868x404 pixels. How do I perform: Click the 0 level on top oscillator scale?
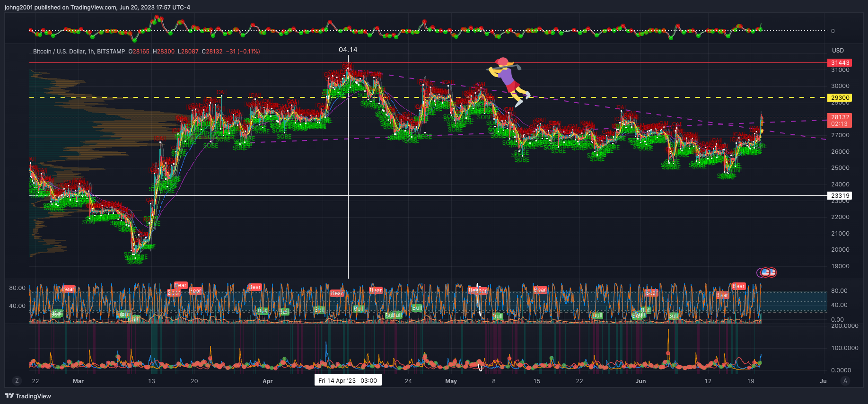point(833,31)
